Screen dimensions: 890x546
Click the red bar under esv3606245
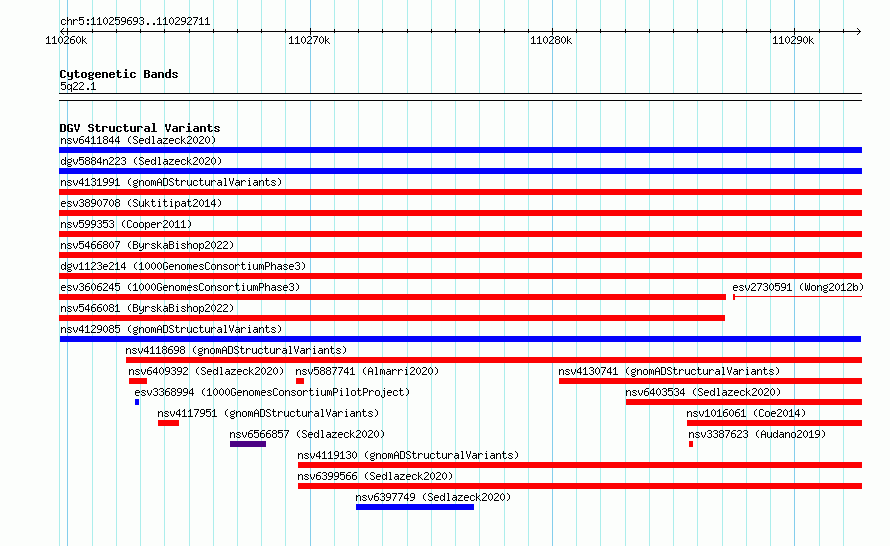392,297
